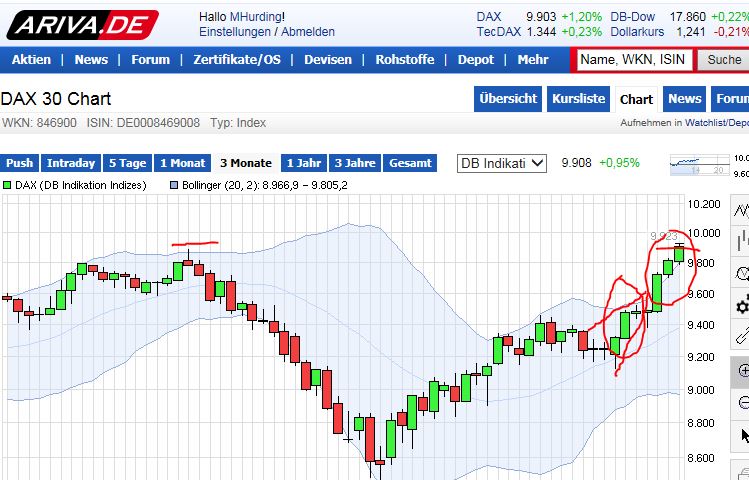Select the Chart tab
The width and height of the screenshot is (749, 480).
tap(636, 99)
